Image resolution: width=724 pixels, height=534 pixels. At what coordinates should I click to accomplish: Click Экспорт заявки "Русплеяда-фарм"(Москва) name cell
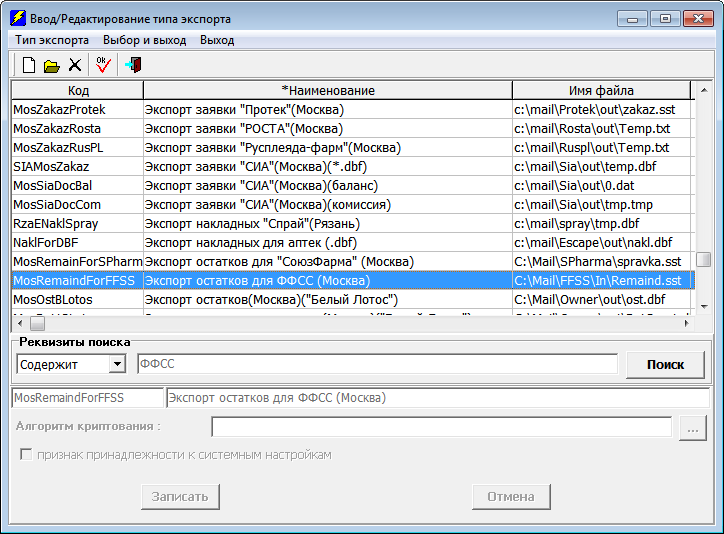328,148
